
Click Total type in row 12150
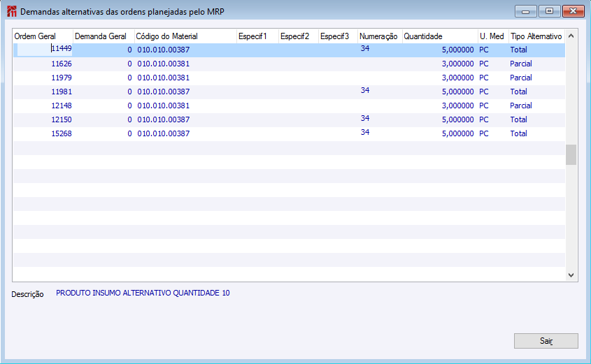(518, 119)
